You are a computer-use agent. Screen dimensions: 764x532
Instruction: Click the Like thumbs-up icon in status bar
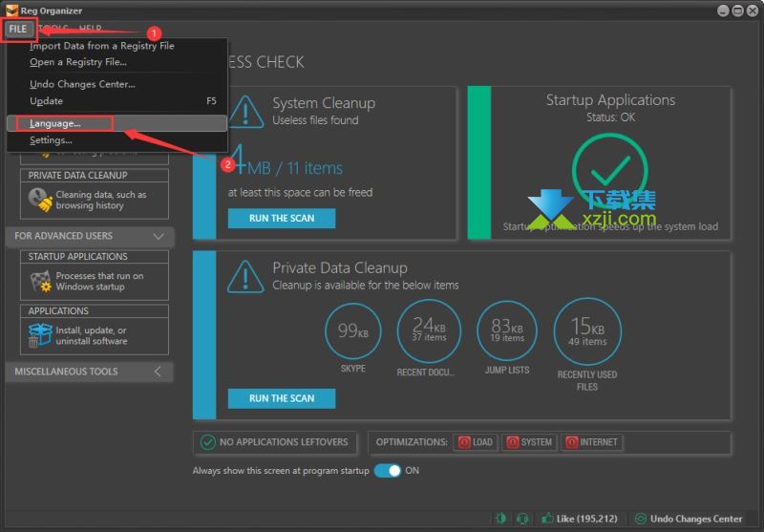pos(547,519)
